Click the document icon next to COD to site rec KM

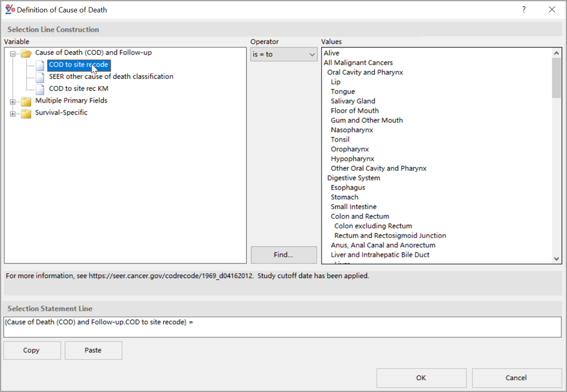40,88
